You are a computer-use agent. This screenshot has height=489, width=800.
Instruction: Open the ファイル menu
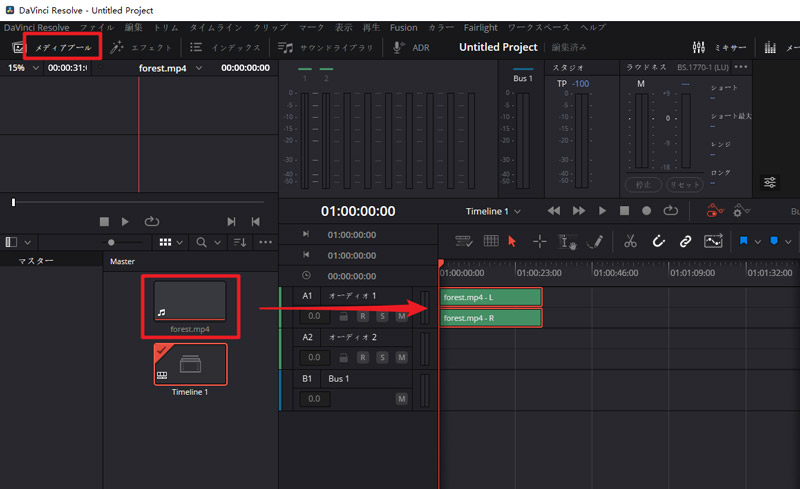(97, 28)
